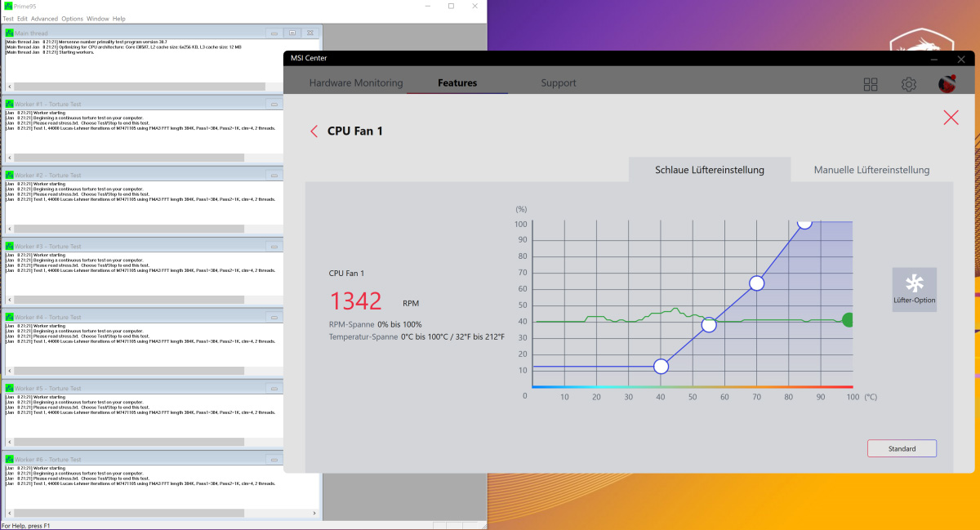Click the fan curve point at 85°C
The image size is (980, 530).
[804, 222]
